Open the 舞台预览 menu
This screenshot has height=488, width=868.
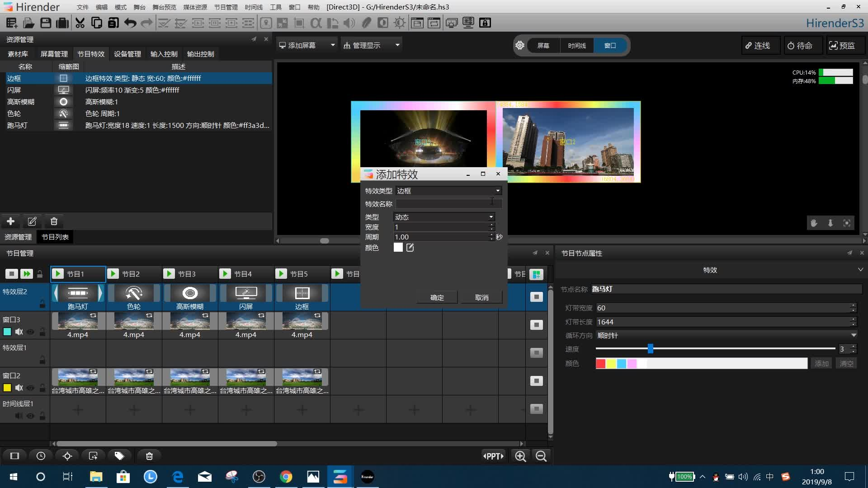pos(164,7)
